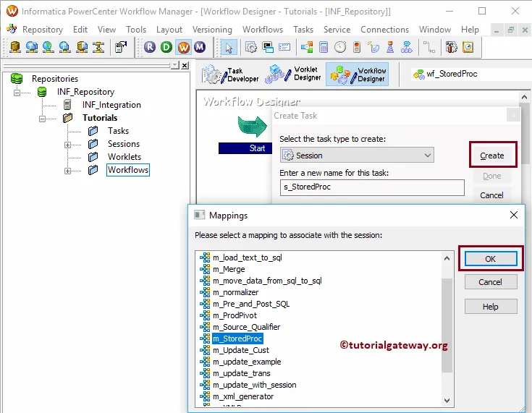Click the mappings list scroll down arrow

click(x=447, y=401)
